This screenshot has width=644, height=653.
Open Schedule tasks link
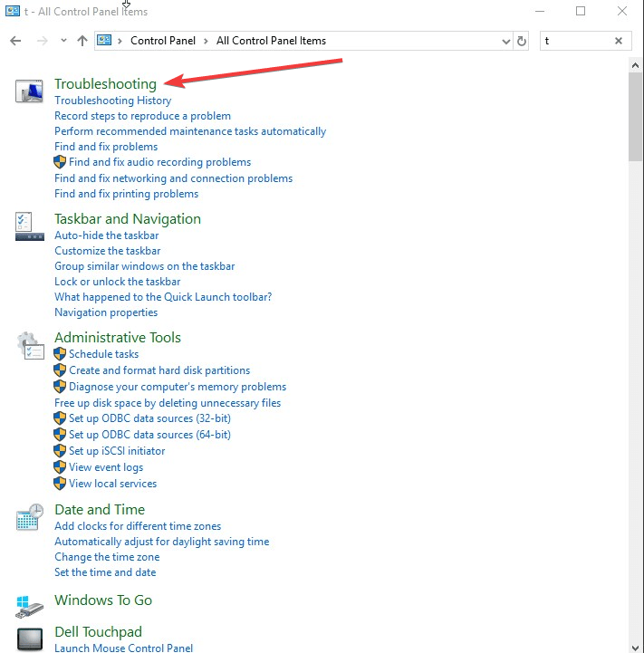(x=104, y=354)
